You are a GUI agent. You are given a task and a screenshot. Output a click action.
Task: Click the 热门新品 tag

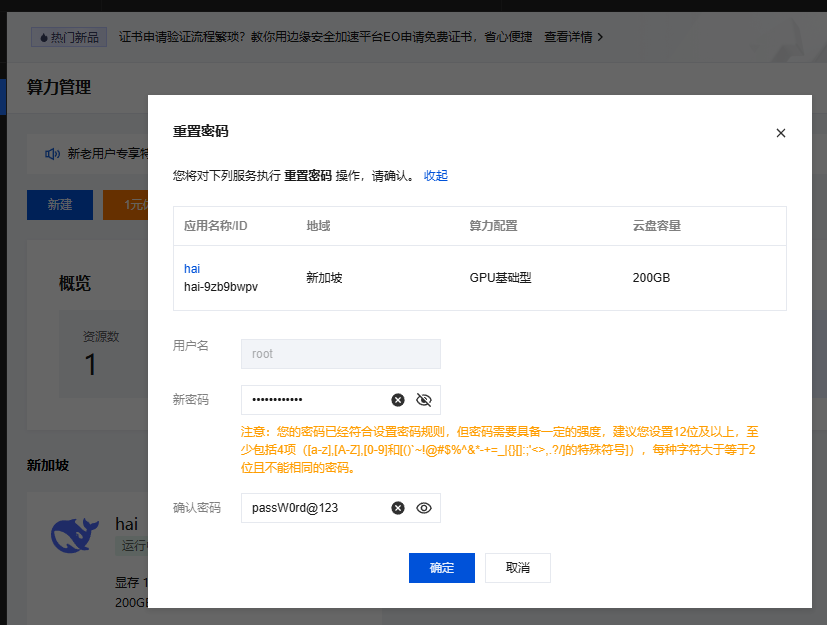(69, 37)
